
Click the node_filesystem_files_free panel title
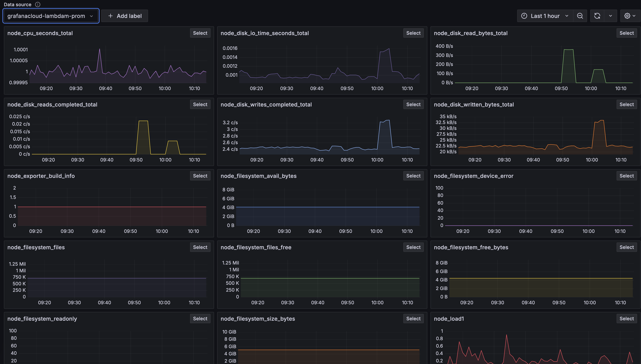pos(256,247)
